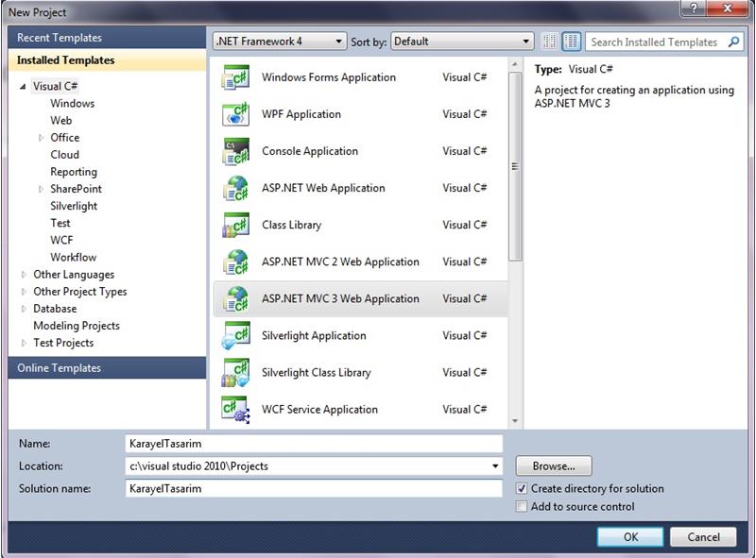Click the ASP.NET MVC 3 Web Application icon
This screenshot has width=756, height=558.
[235, 298]
